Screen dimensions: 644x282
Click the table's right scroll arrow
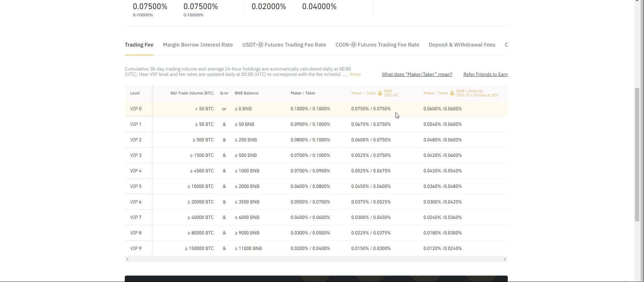click(x=505, y=259)
